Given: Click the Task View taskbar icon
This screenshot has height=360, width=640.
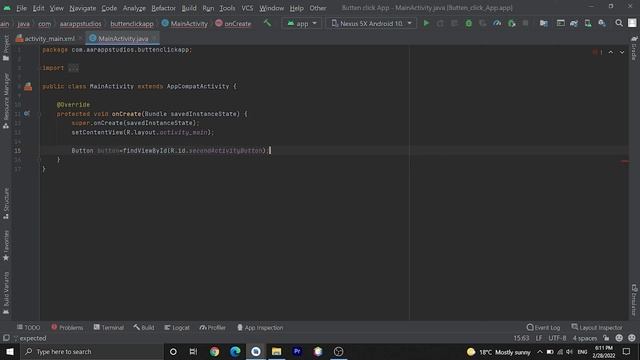Looking at the screenshot, I should point(193,351).
